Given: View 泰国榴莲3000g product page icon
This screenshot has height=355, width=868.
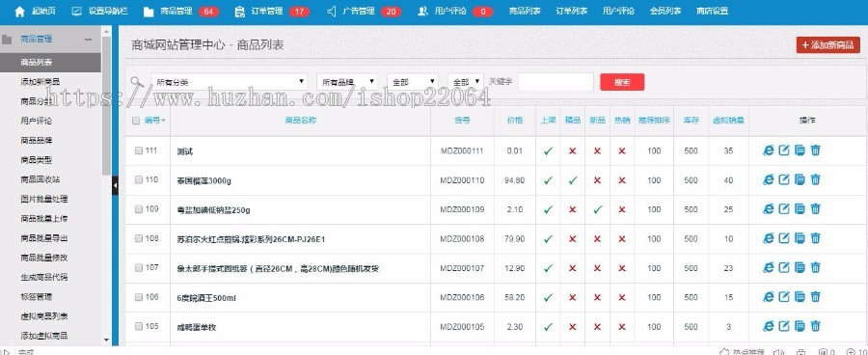Looking at the screenshot, I should pyautogui.click(x=769, y=179).
